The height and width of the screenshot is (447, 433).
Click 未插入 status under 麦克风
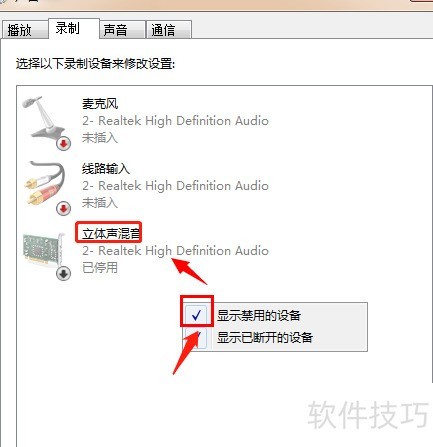(100, 137)
